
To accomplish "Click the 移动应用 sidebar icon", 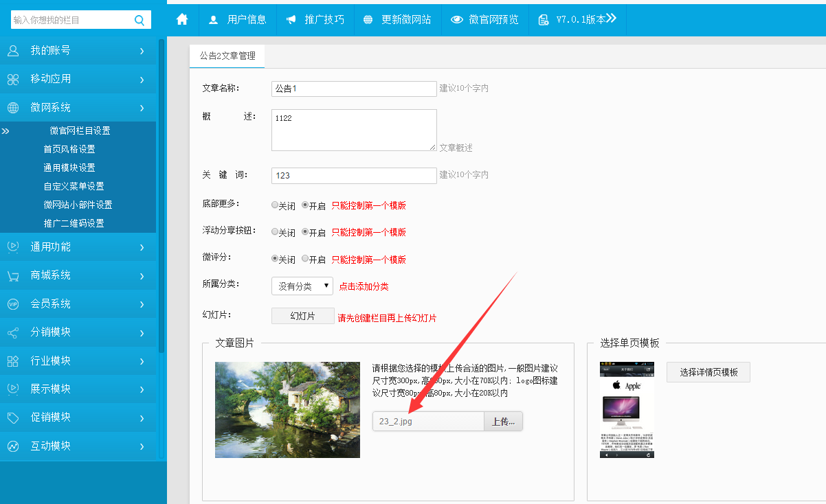I will [x=13, y=79].
